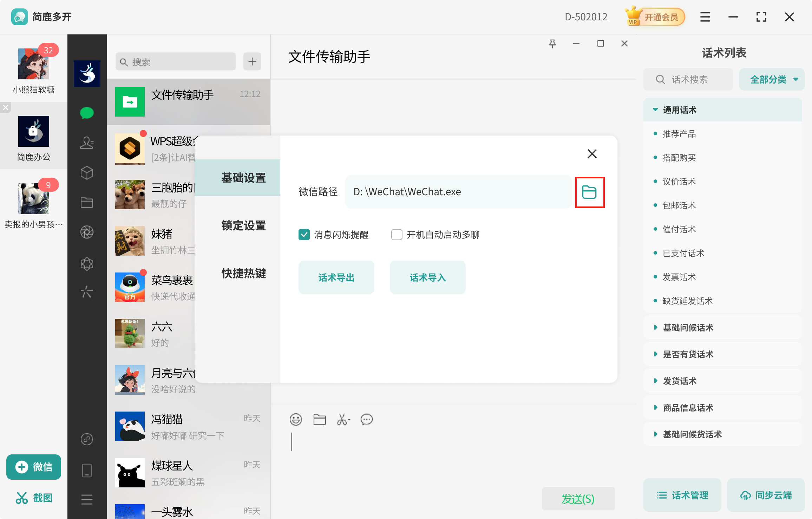Uncheck 消息闪烁提醒 checkbox
Image resolution: width=812 pixels, height=519 pixels.
tap(304, 235)
